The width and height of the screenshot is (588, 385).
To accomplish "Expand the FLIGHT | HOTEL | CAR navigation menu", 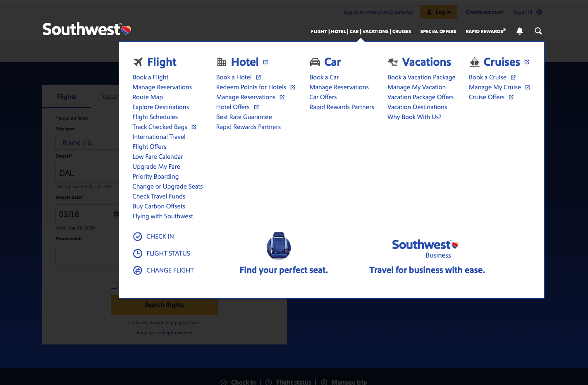I will coord(360,31).
